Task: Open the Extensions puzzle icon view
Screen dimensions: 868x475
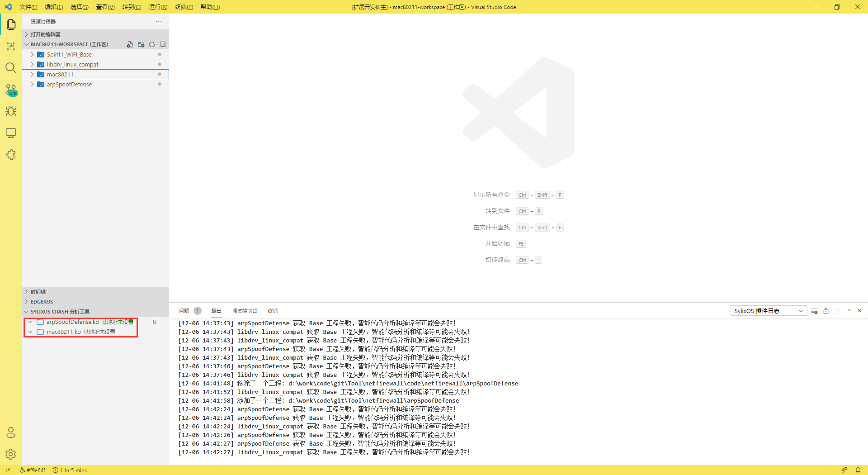Action: point(11,155)
